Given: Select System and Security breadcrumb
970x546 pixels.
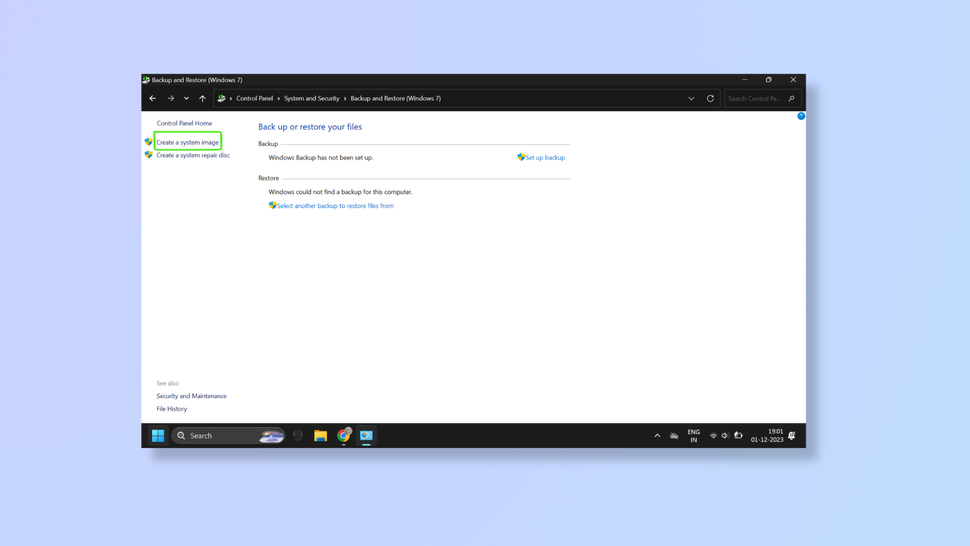Looking at the screenshot, I should point(312,98).
